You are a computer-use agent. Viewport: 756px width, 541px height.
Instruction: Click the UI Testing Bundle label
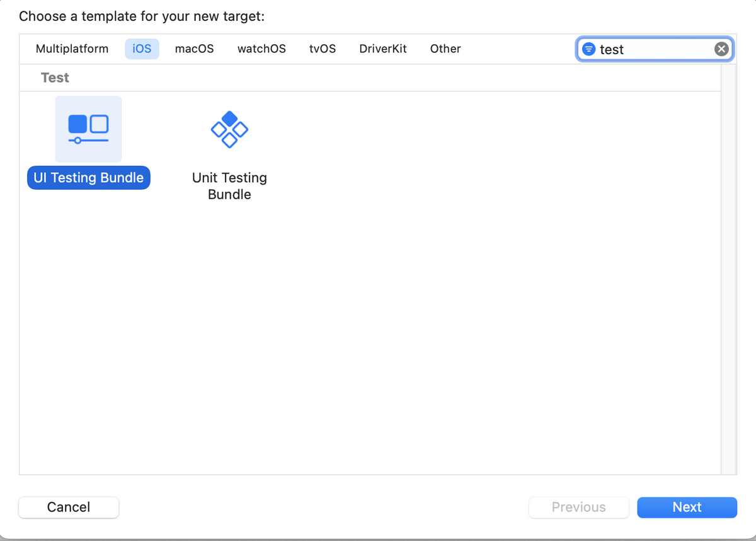(x=89, y=178)
